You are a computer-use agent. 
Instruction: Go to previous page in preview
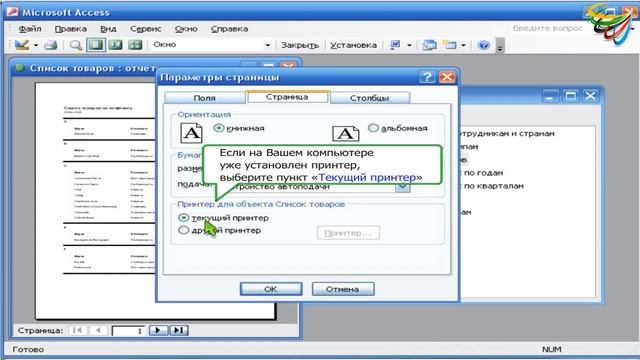tap(98, 330)
